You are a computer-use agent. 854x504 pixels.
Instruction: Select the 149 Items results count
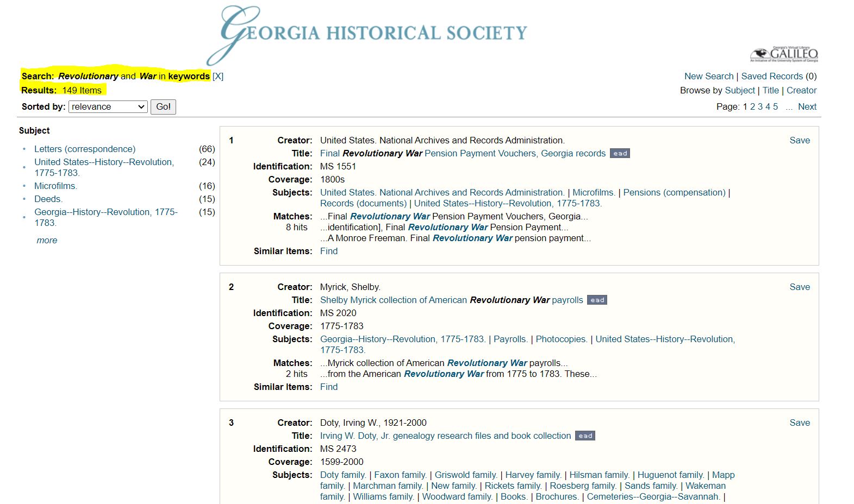[x=82, y=90]
